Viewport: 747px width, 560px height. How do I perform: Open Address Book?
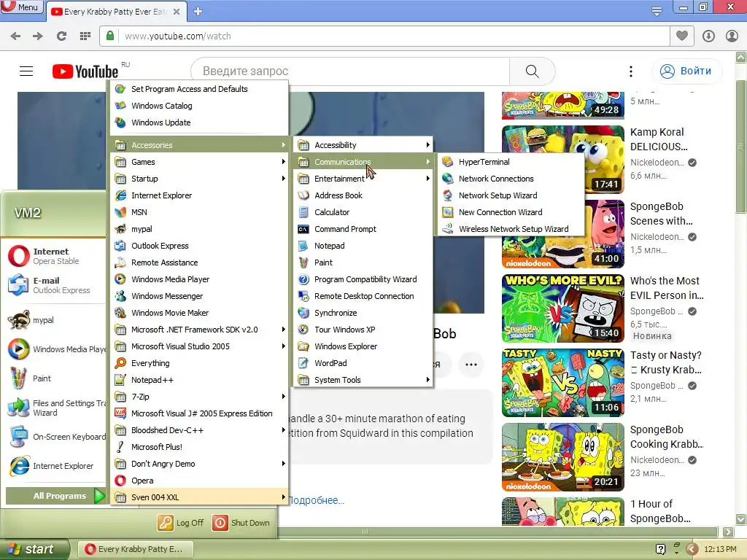click(x=363, y=195)
